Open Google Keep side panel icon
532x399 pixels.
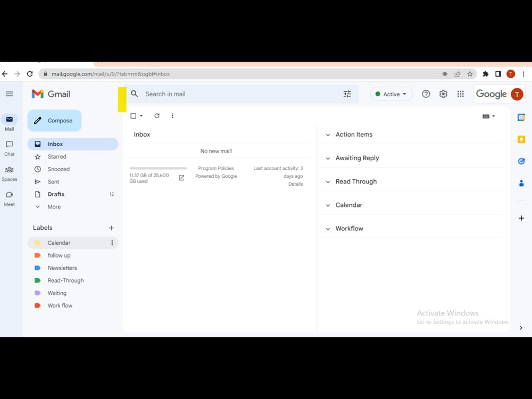coord(521,139)
